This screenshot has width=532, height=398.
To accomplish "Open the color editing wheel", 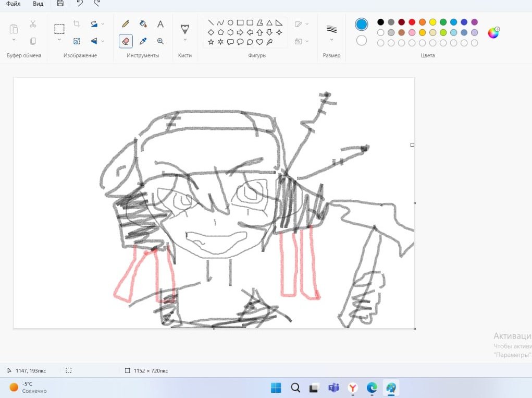I will (x=493, y=32).
